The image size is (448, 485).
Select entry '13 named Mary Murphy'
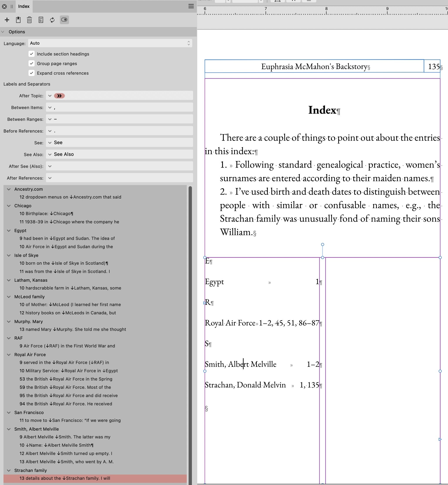pyautogui.click(x=95, y=329)
